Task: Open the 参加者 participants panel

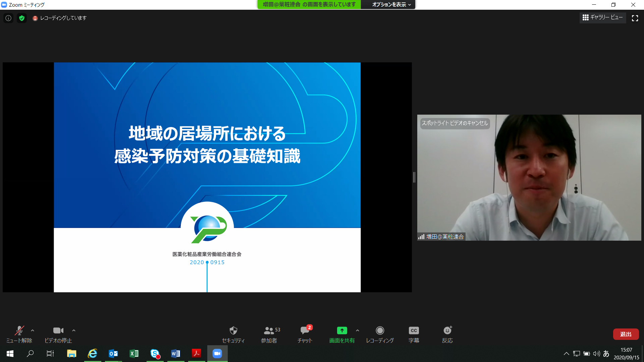Action: point(270,334)
